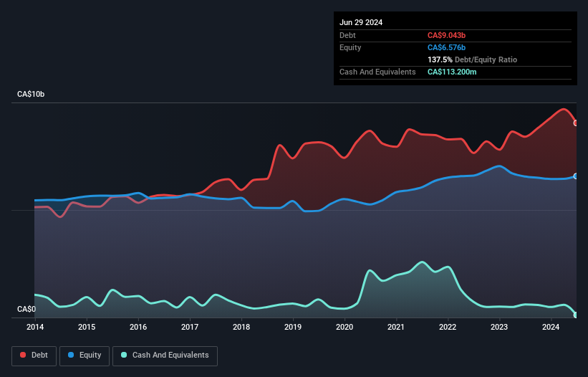Select the Equity endpoint marker on chart
Viewport: 588px width, 377px height.
[x=576, y=176]
